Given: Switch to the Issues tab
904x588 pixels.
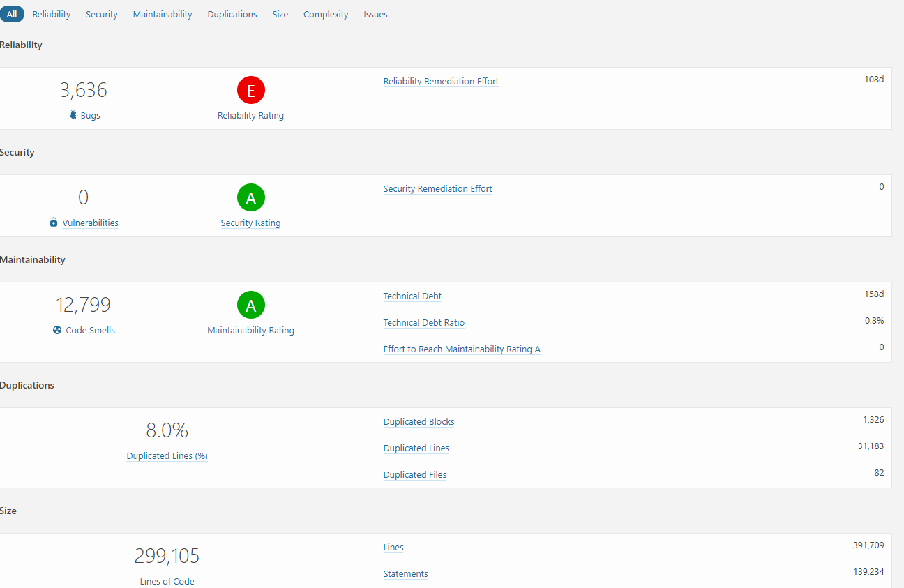Looking at the screenshot, I should tap(375, 14).
